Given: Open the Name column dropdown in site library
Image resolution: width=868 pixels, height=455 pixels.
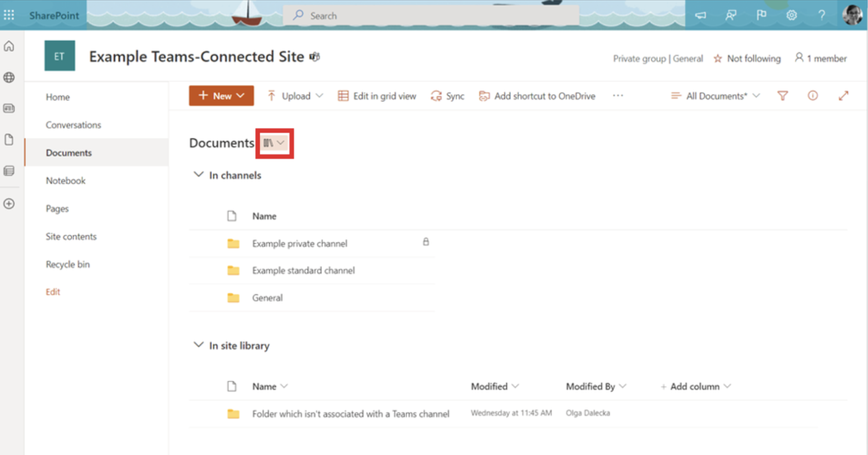Looking at the screenshot, I should [270, 386].
